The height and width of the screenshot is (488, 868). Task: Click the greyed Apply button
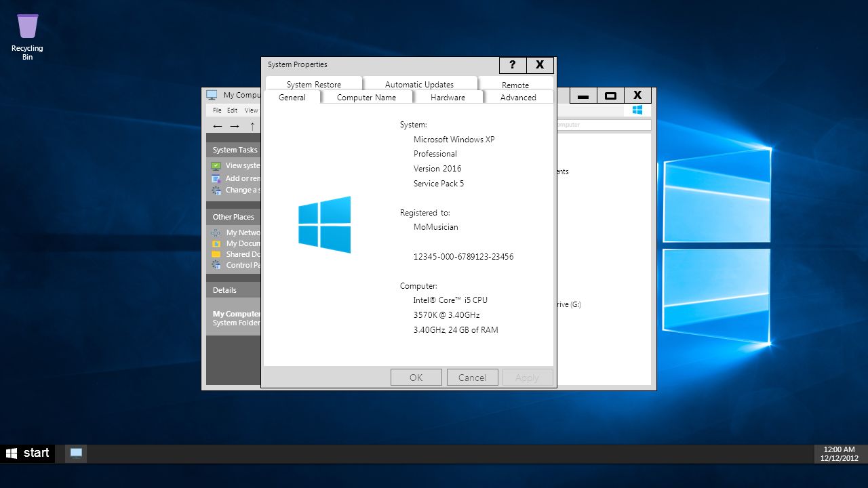coord(527,378)
